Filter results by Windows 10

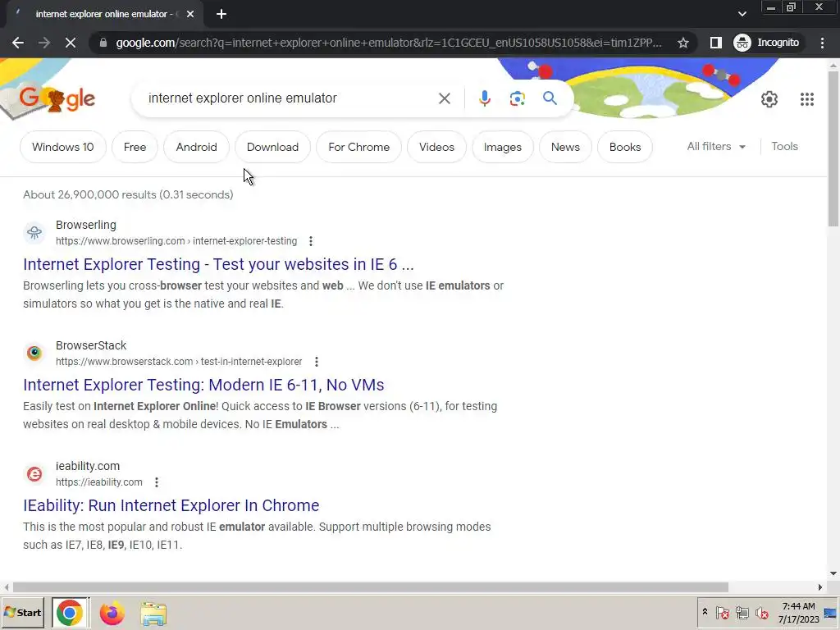(x=62, y=147)
